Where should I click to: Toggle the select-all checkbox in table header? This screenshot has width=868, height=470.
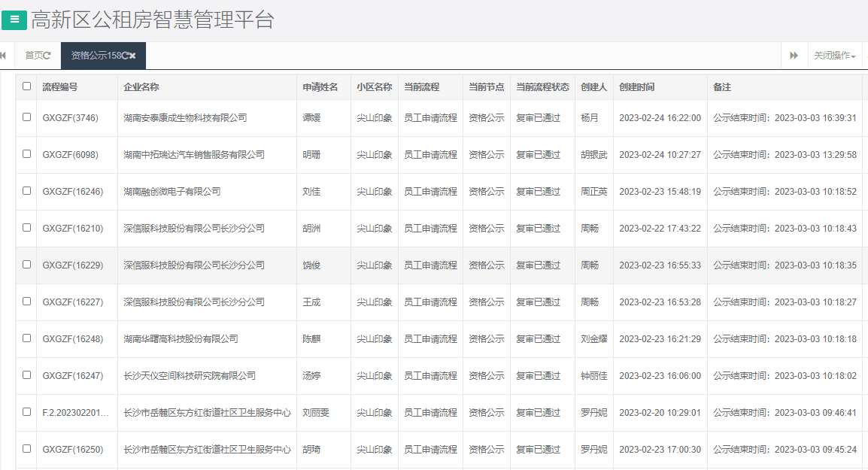click(x=26, y=86)
